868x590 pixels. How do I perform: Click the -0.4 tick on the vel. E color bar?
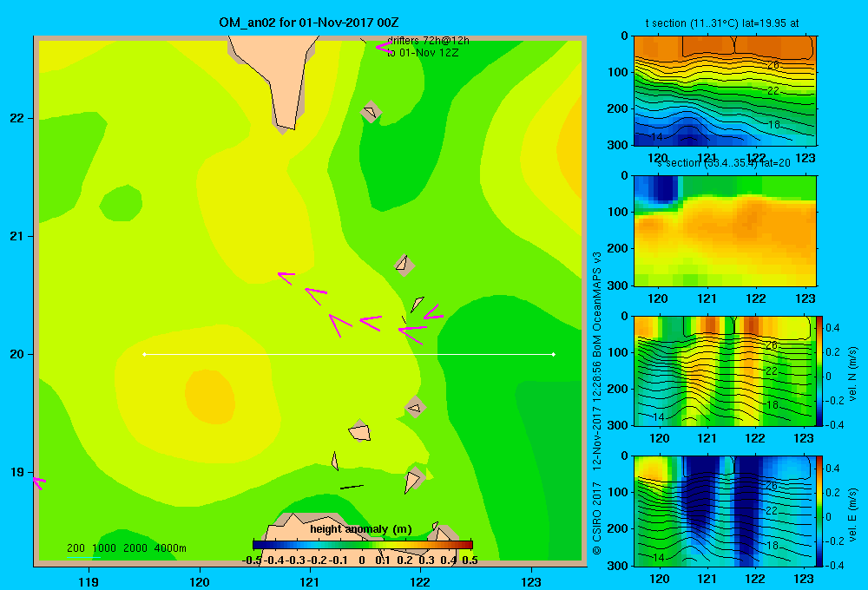(x=834, y=565)
